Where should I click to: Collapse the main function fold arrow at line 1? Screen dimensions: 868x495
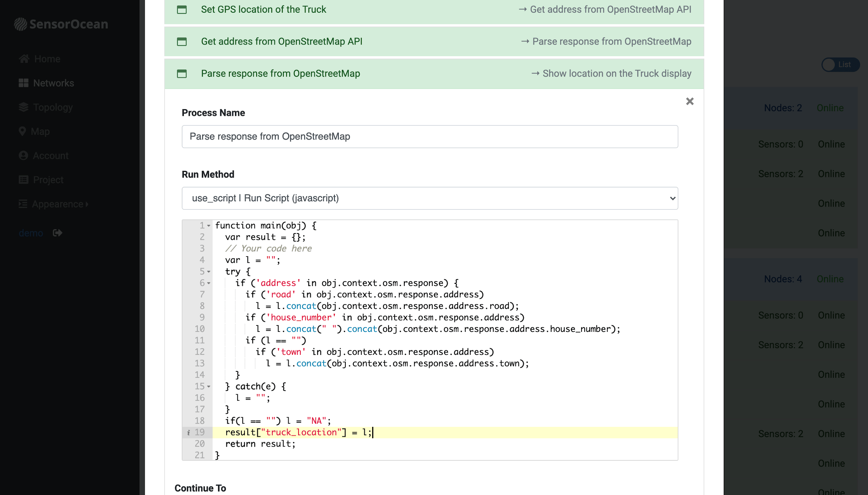[x=209, y=226]
